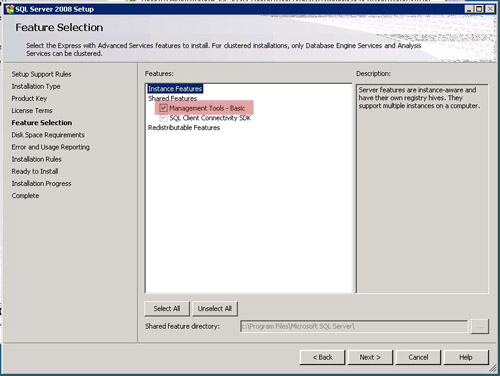Open the Ready to Install step

[x=35, y=171]
